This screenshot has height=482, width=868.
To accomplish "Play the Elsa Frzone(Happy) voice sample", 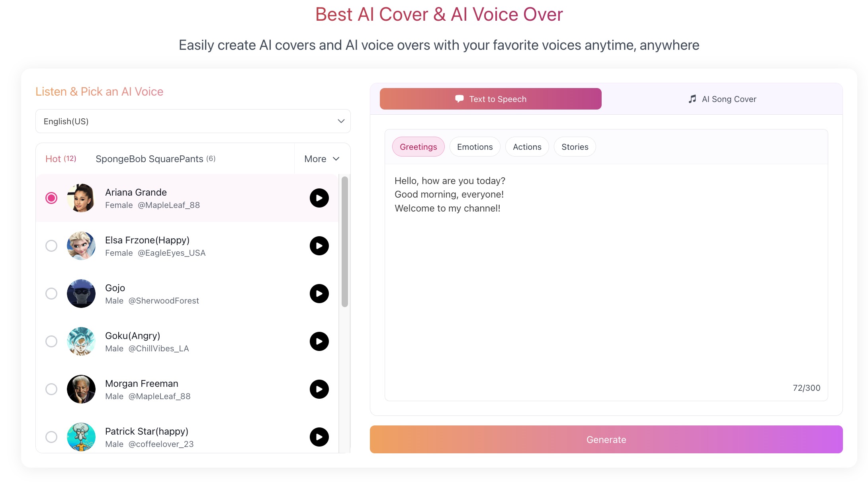I will point(319,246).
